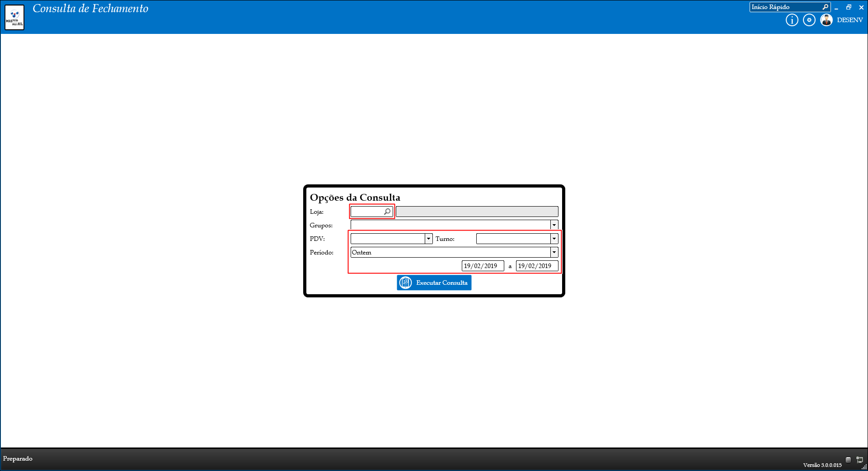The image size is (868, 471).
Task: Click the start date field 19/02/2019
Action: click(483, 266)
